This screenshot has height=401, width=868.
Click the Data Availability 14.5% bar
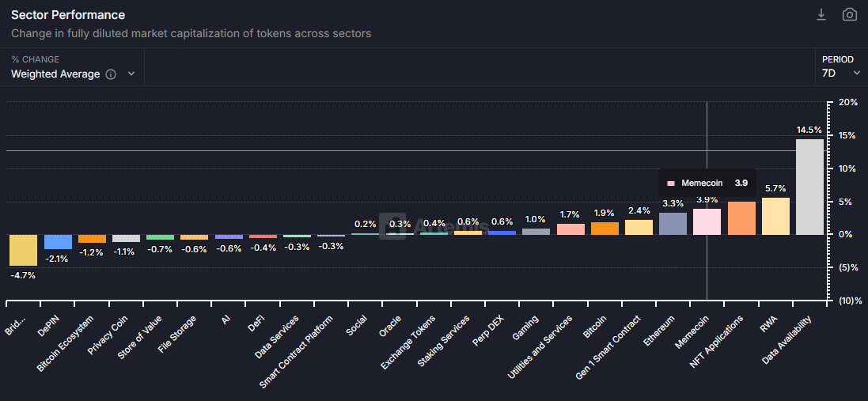pos(809,187)
